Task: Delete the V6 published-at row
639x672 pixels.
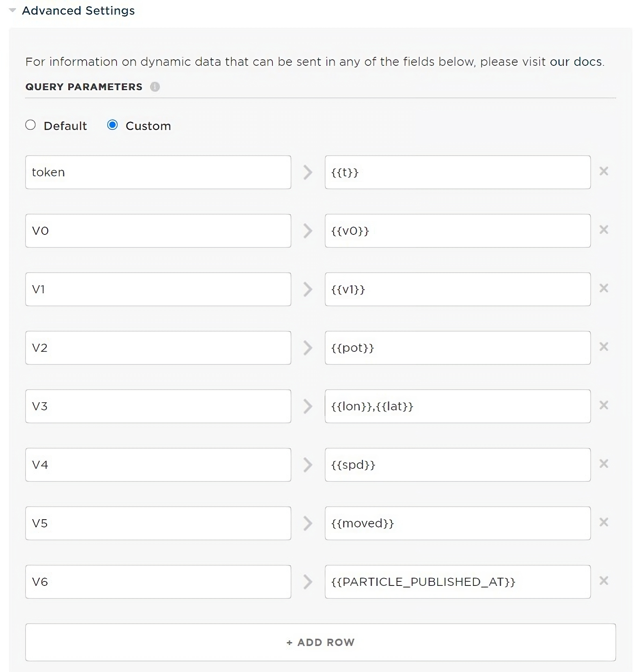Action: 604,581
